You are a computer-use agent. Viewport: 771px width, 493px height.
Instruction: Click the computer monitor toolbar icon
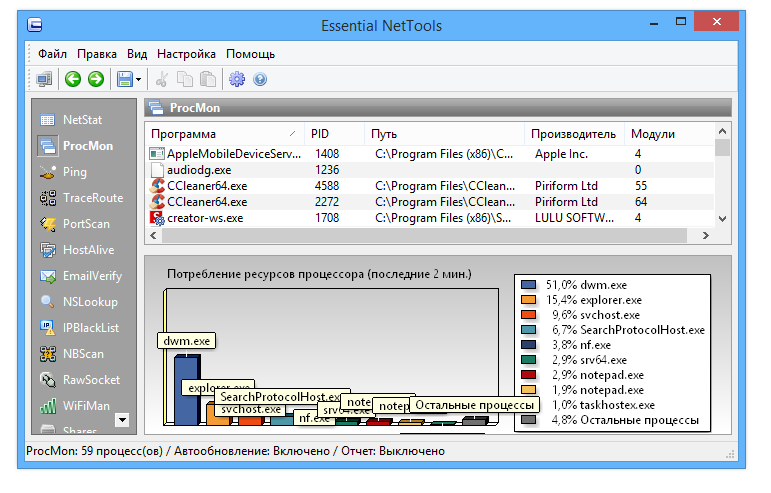pyautogui.click(x=44, y=79)
